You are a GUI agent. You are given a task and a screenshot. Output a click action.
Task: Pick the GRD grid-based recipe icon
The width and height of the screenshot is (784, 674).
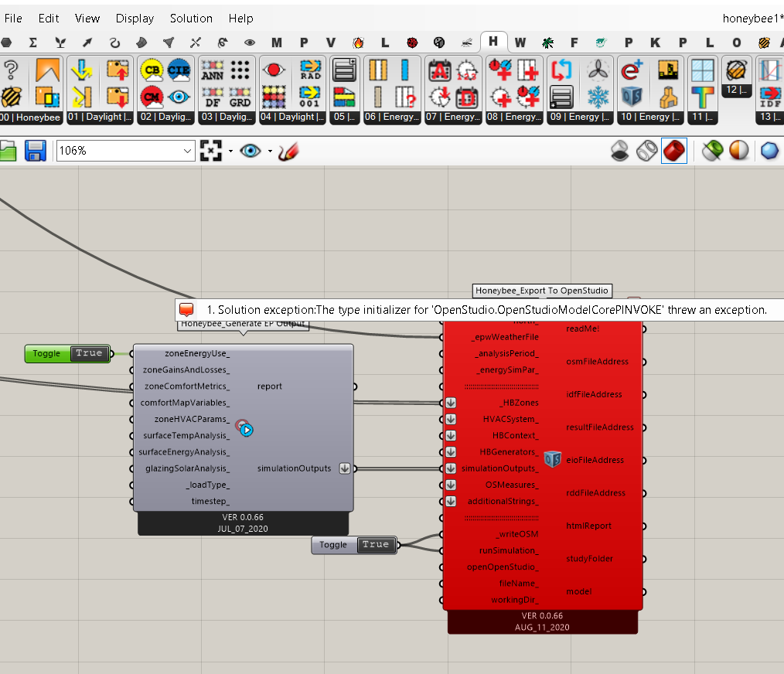[240, 97]
